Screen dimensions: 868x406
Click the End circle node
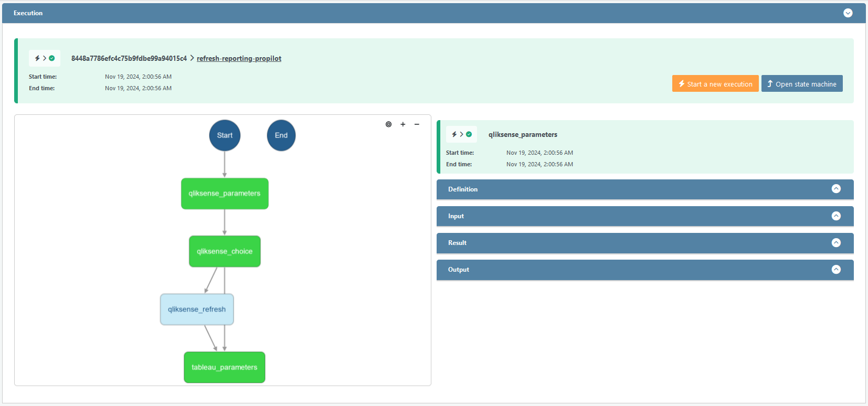281,135
